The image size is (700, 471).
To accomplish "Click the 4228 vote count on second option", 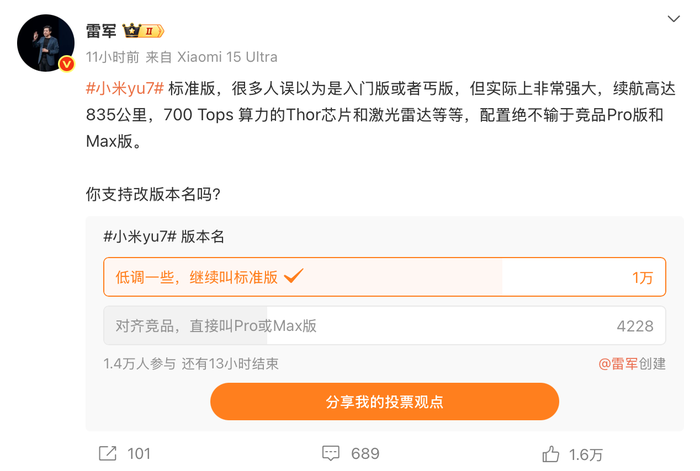I will (x=635, y=326).
